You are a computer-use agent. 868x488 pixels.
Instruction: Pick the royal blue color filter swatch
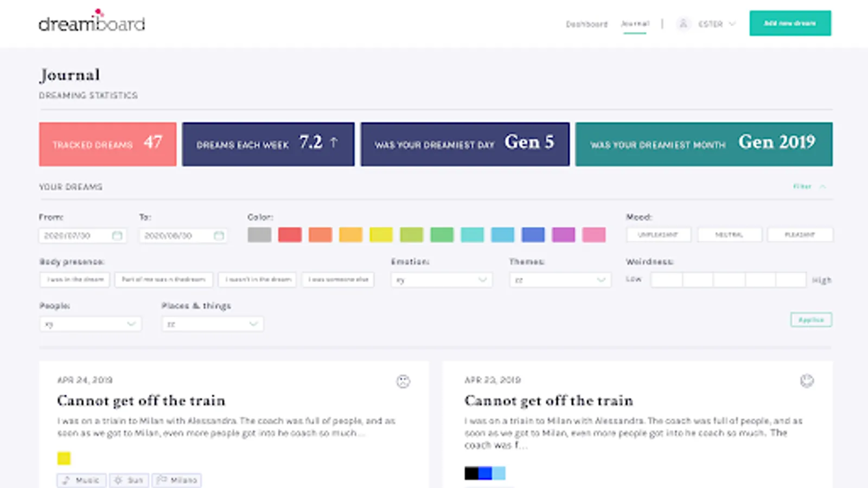[x=533, y=235]
